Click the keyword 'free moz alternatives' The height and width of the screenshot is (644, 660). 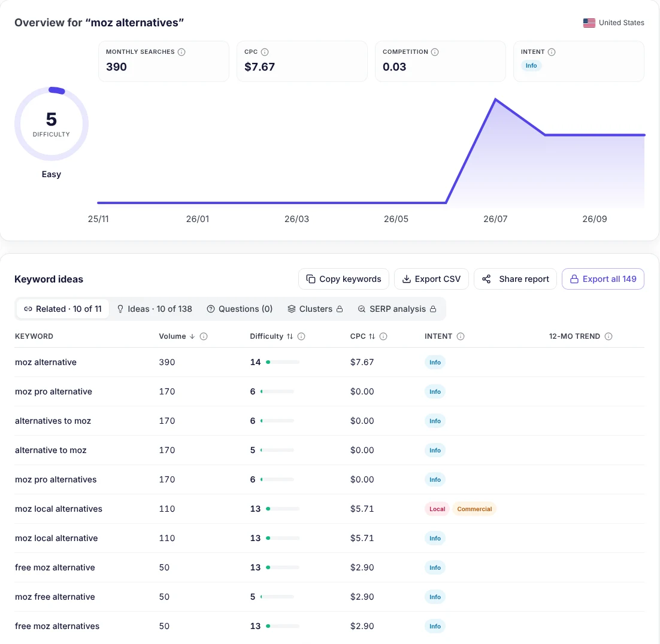[x=57, y=626]
